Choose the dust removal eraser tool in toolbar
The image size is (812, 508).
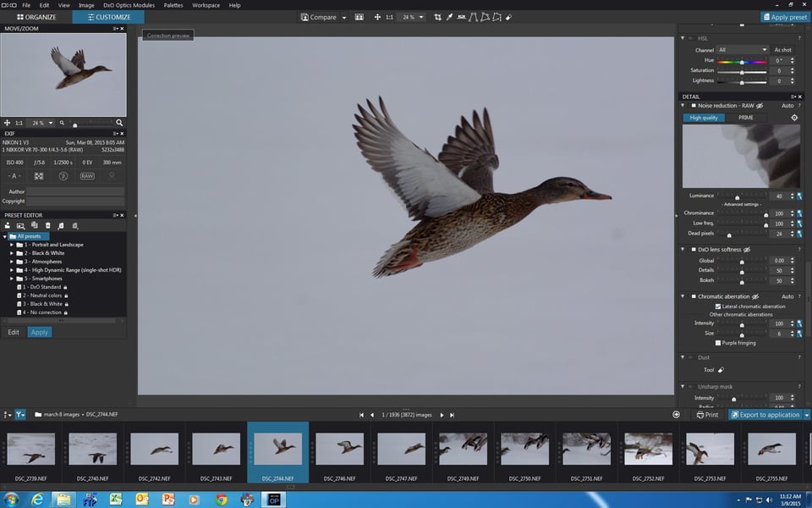(508, 17)
